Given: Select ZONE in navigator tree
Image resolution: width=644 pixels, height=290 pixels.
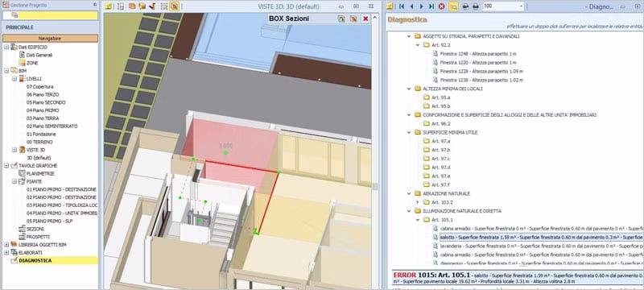Looking at the screenshot, I should point(32,63).
